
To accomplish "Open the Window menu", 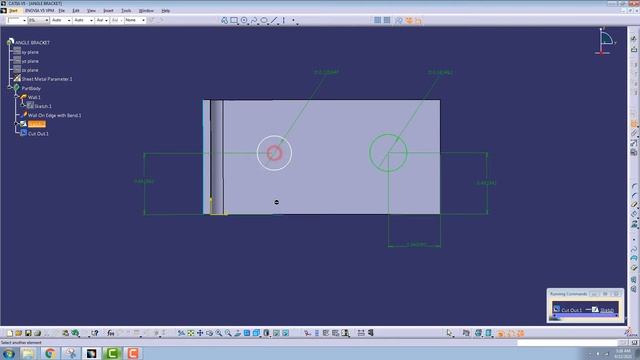I will pos(146,11).
